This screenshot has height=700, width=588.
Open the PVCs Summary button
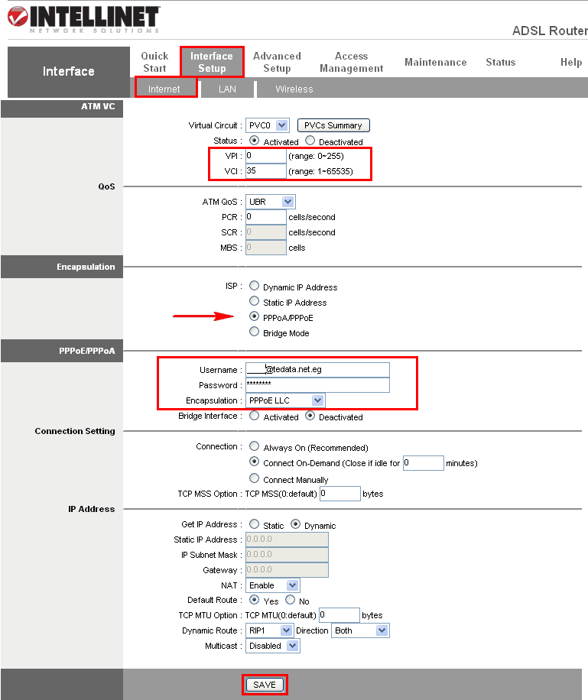(333, 125)
